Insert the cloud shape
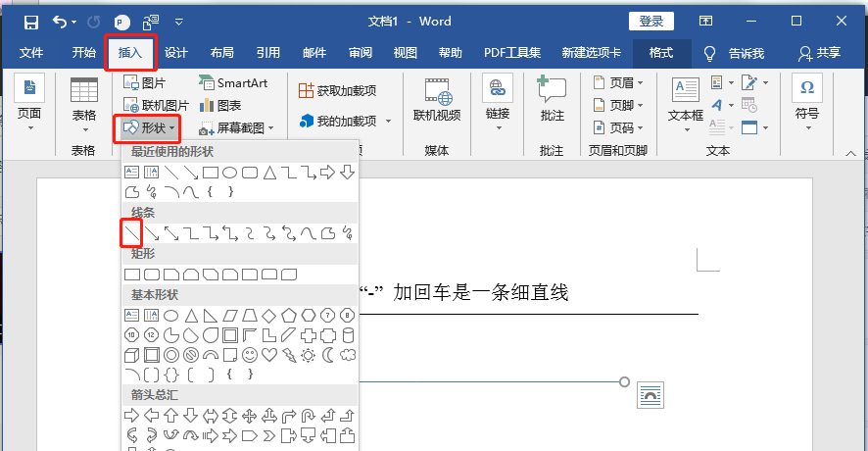The image size is (868, 451). coord(348,355)
